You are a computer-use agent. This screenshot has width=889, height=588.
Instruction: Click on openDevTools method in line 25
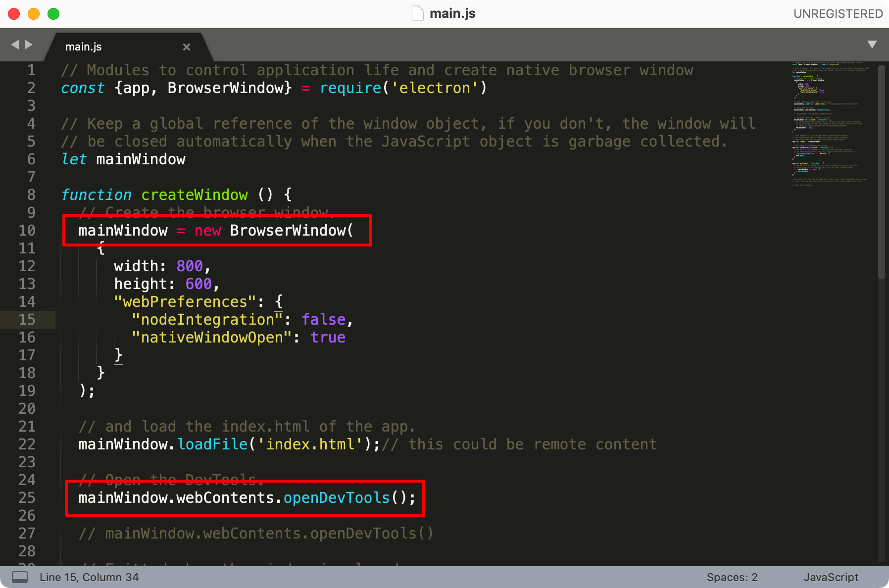coord(337,498)
